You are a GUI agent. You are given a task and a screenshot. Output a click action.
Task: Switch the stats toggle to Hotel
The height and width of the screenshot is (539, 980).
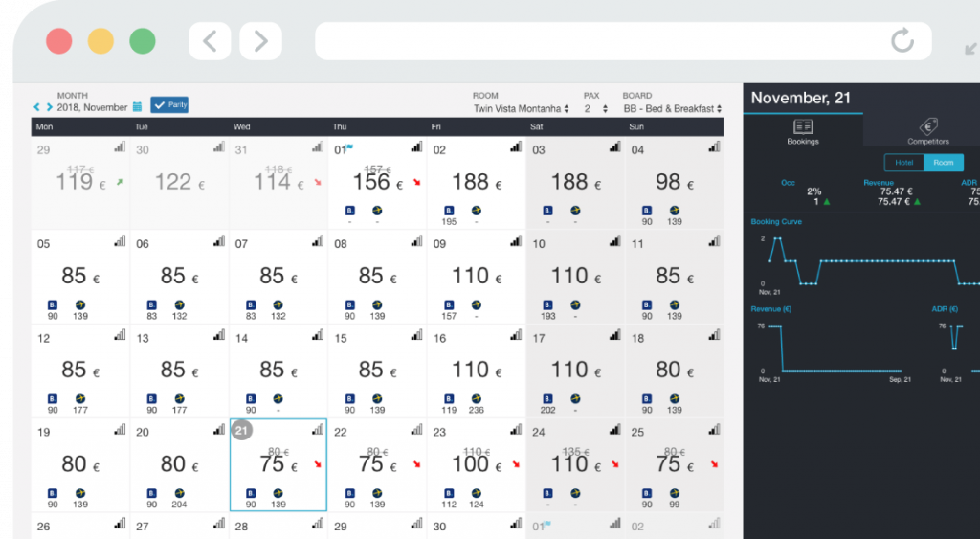click(903, 163)
